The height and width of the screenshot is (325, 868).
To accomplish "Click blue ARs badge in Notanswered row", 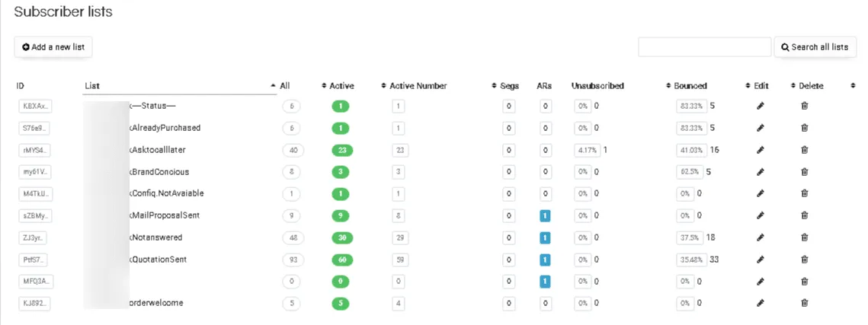I will (545, 238).
